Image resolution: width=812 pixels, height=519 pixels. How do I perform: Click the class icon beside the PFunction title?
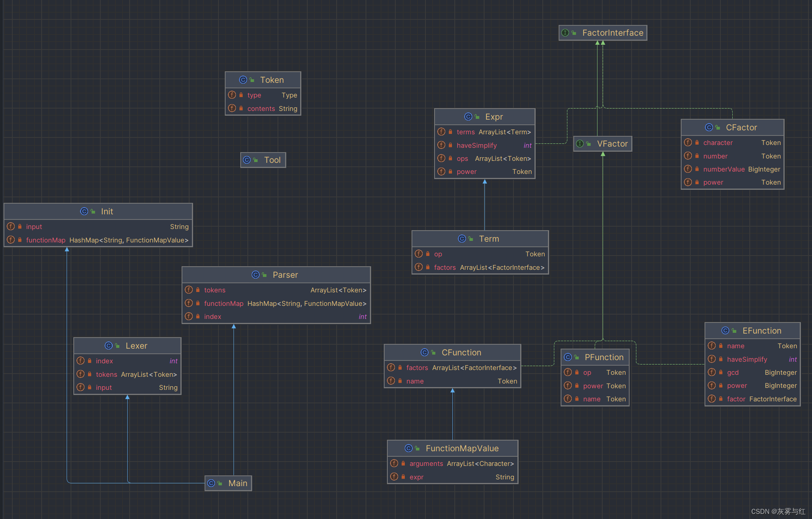(x=568, y=357)
